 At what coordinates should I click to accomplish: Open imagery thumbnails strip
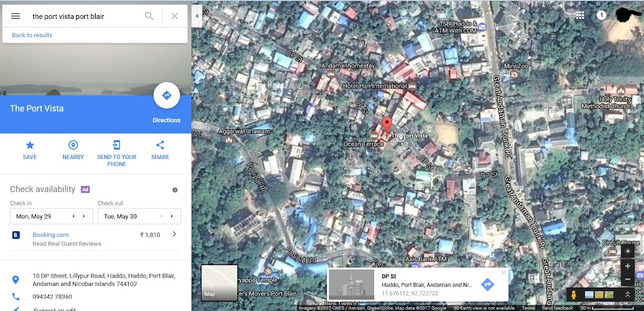pos(599,295)
